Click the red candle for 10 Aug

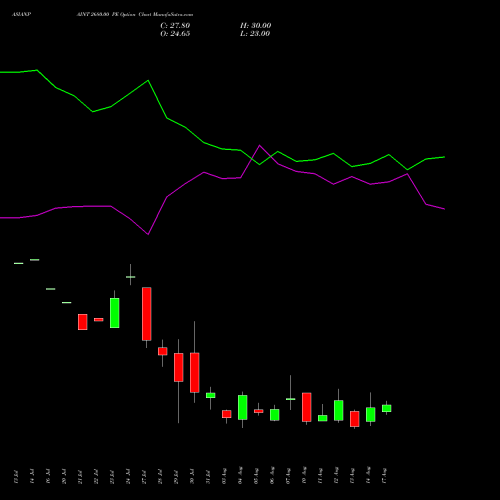point(307,407)
